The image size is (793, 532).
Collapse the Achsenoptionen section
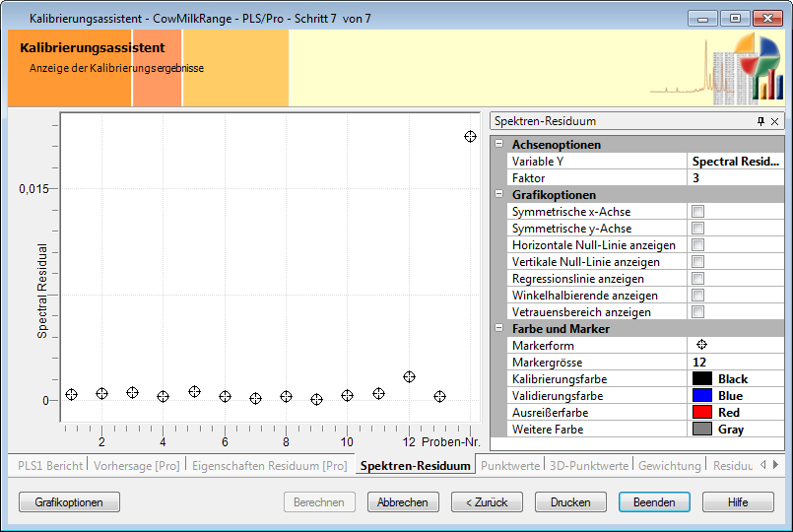(499, 145)
